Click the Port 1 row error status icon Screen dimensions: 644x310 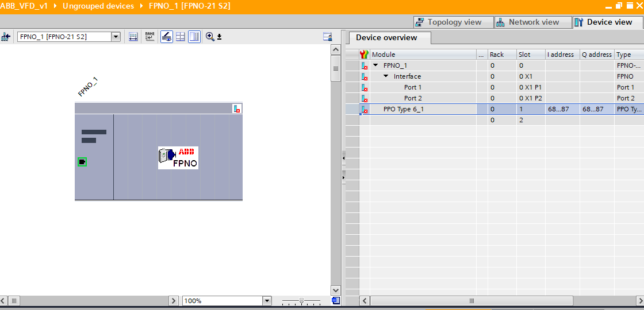365,88
